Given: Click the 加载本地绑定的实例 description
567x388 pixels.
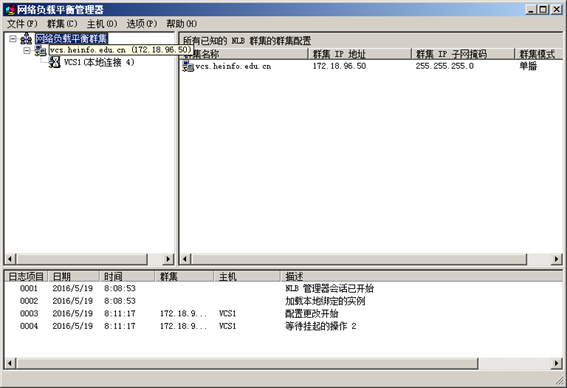Looking at the screenshot, I should pos(325,301).
